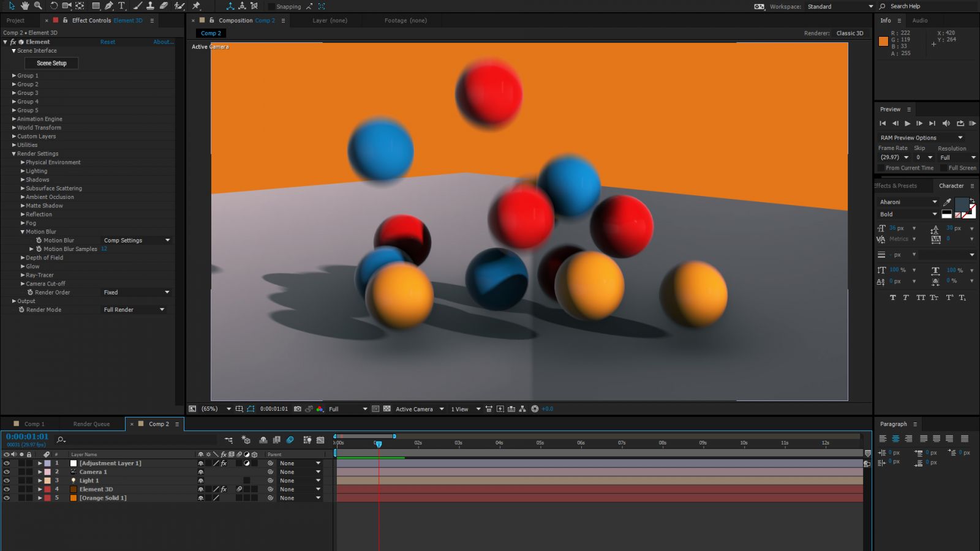Enable the Snapping checkbox
Screen dimensions: 980x551
coord(271,7)
